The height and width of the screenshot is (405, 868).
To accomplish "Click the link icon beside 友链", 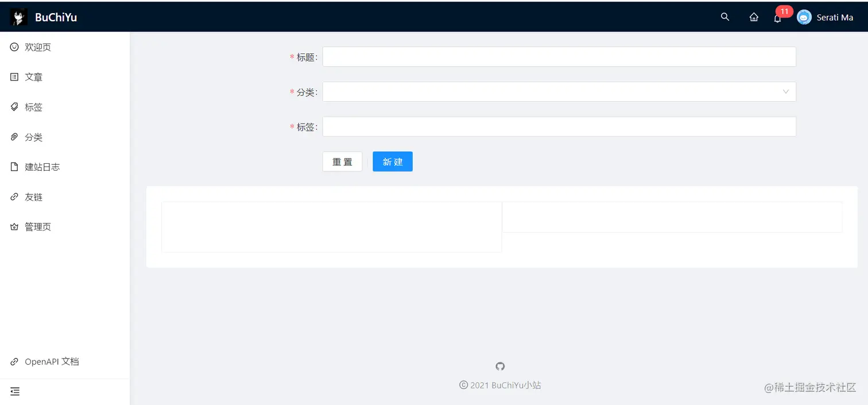I will point(15,196).
